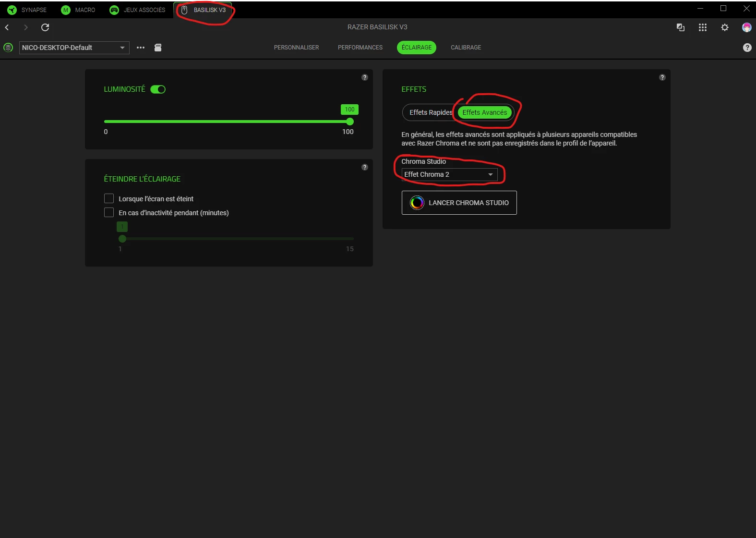Open the Personnaliser section
This screenshot has width=756, height=538.
click(x=296, y=48)
